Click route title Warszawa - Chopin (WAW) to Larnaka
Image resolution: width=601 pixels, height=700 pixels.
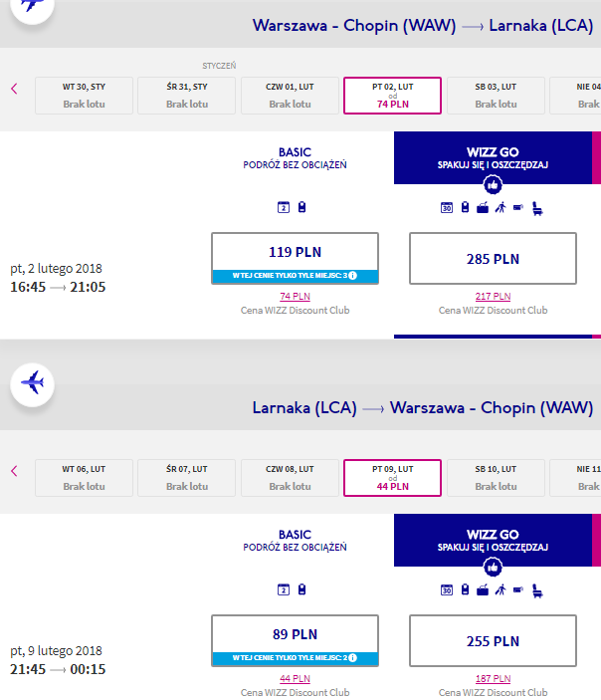pos(423,26)
